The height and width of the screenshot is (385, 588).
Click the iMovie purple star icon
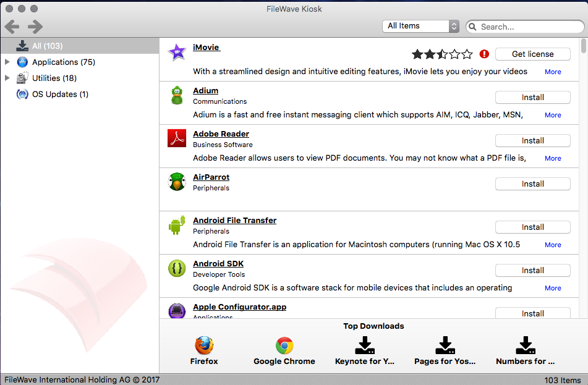pos(177,53)
